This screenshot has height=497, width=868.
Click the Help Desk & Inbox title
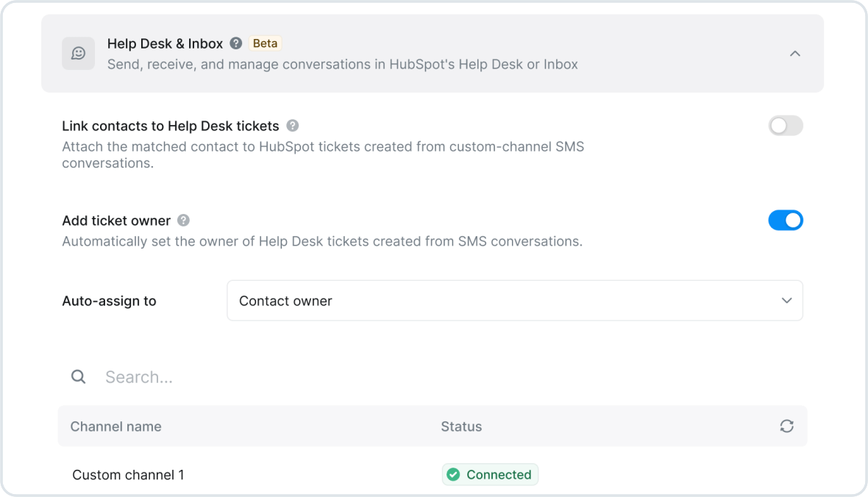click(x=165, y=43)
